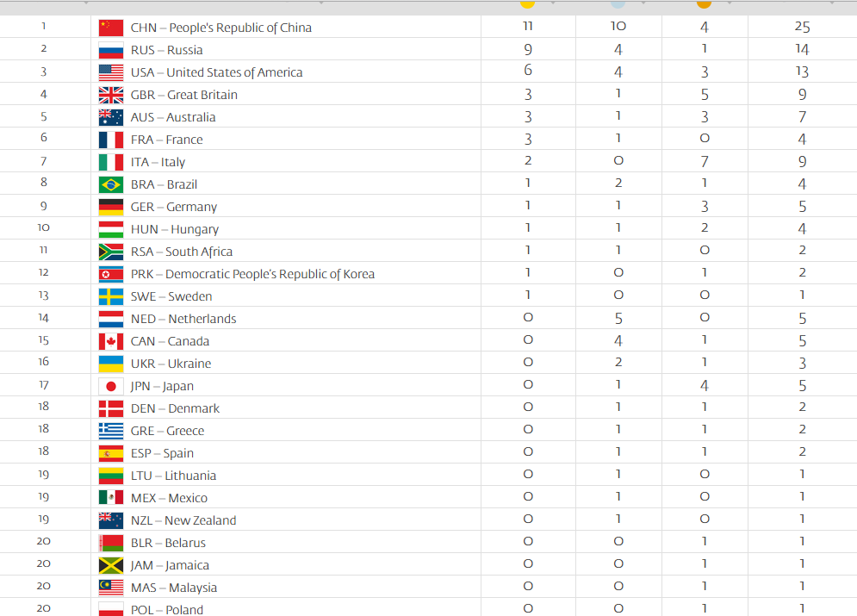Click China's total medal count 25
Screen dimensions: 857x616
[x=802, y=27]
